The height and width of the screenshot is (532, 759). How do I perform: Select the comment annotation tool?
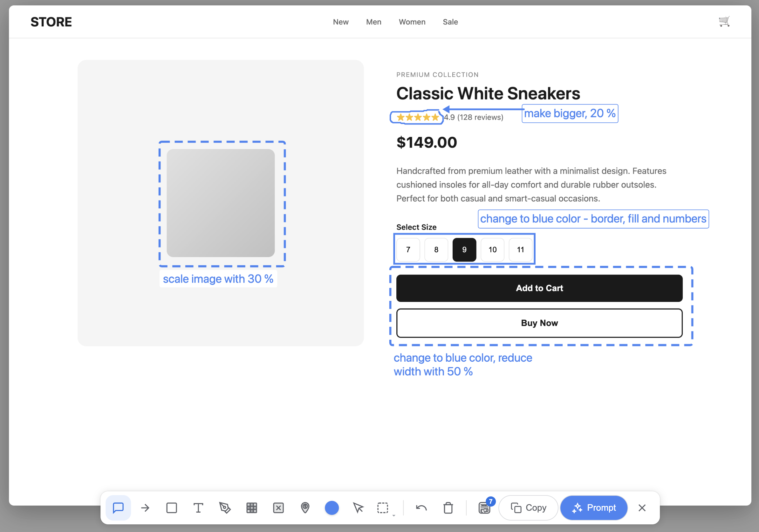pos(118,508)
